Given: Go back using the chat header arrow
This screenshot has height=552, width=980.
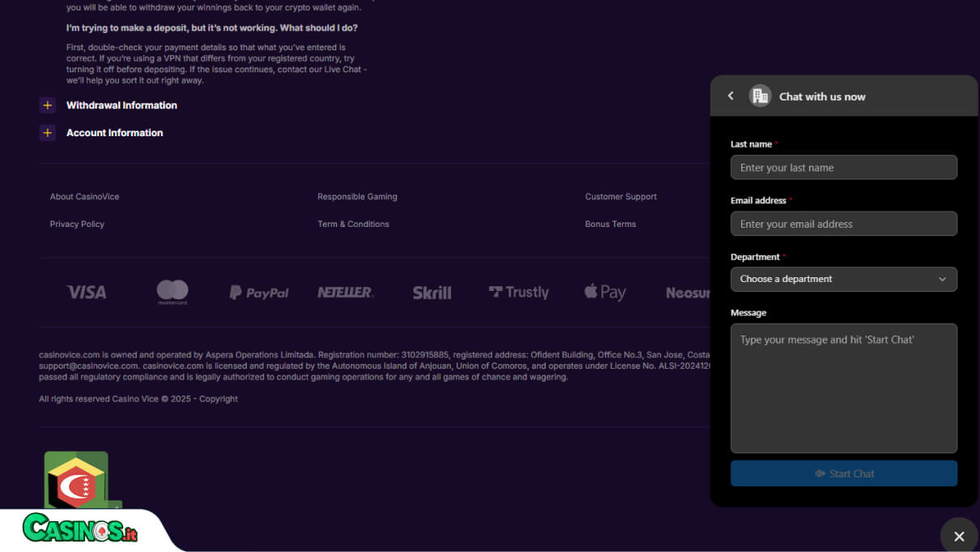Looking at the screenshot, I should (x=731, y=96).
